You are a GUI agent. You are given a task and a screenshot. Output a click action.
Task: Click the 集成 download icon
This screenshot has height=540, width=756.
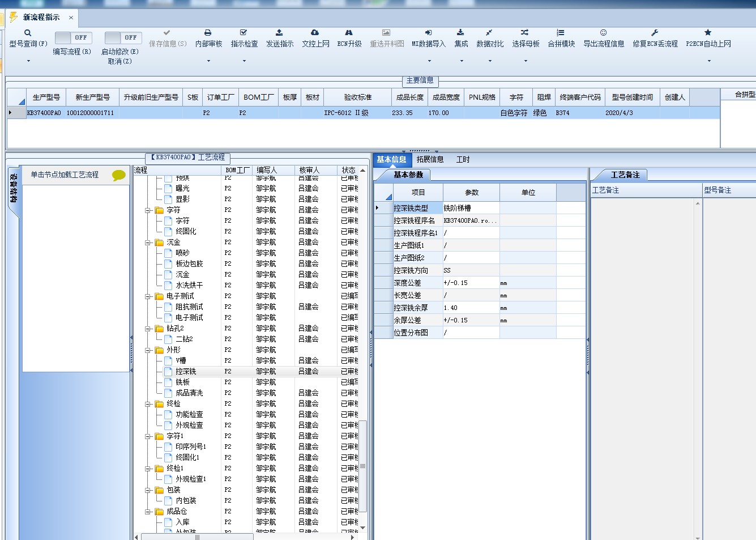(x=460, y=33)
